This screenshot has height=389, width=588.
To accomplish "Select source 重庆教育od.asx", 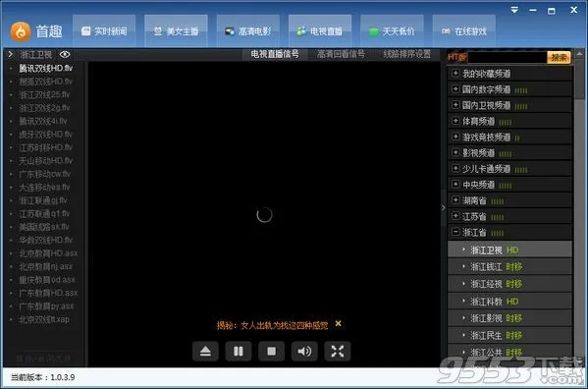I will click(x=47, y=280).
